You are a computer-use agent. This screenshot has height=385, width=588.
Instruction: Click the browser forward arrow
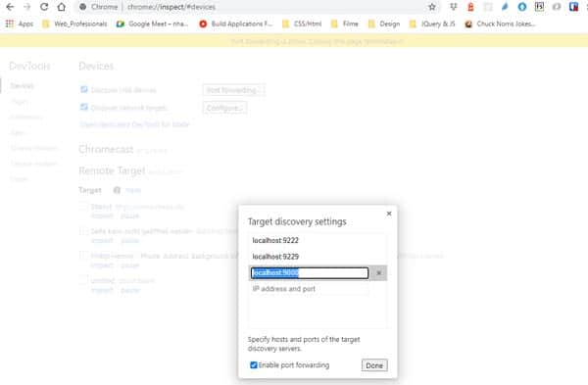click(x=27, y=7)
